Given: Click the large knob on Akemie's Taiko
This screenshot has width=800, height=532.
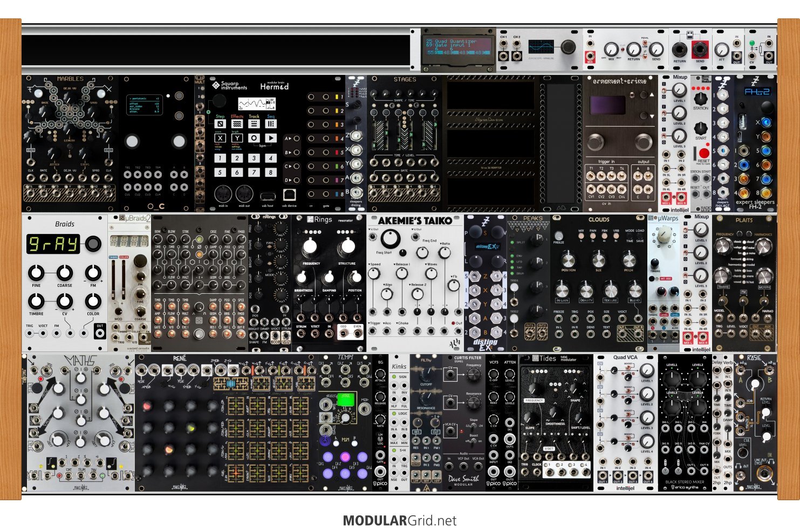Looking at the screenshot, I should [391, 239].
